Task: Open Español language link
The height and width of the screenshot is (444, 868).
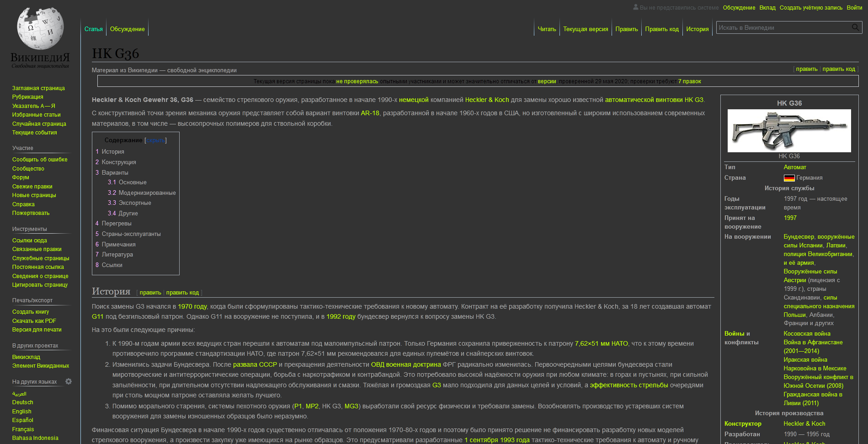Action: click(23, 420)
